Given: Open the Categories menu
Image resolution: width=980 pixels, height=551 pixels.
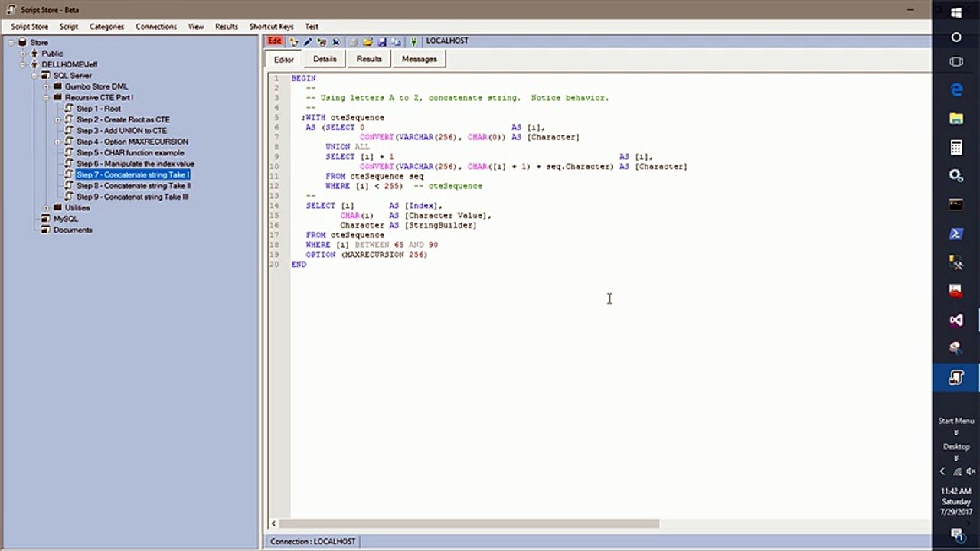Looking at the screenshot, I should (x=106, y=27).
